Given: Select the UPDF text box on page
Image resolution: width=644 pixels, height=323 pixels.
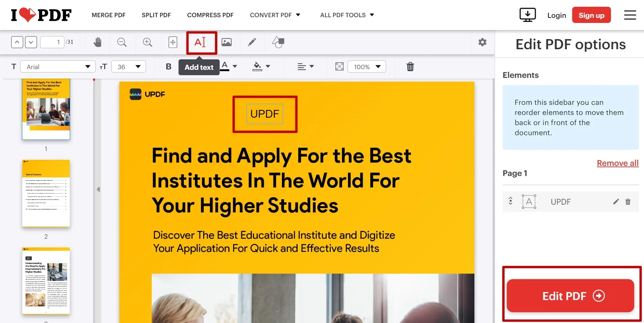Looking at the screenshot, I should pos(265,114).
